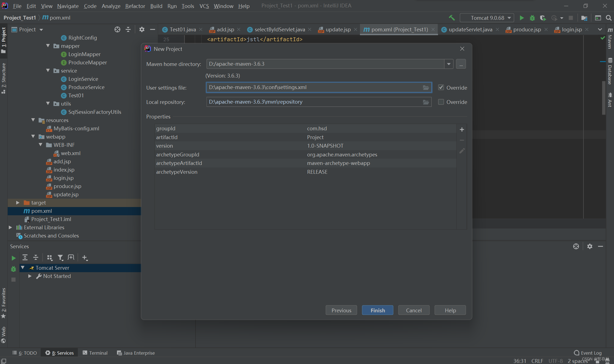
Task: Open the Event Log
Action: coord(588,353)
